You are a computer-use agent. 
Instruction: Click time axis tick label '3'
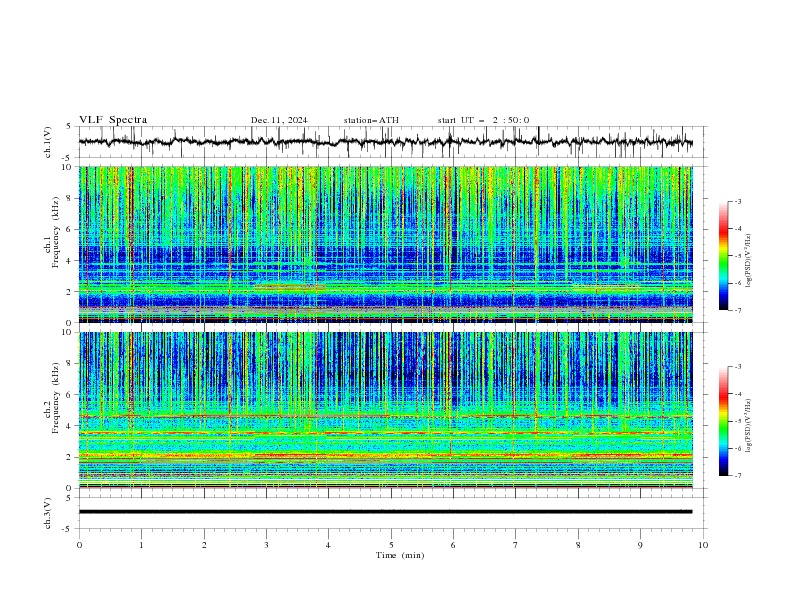tap(266, 545)
